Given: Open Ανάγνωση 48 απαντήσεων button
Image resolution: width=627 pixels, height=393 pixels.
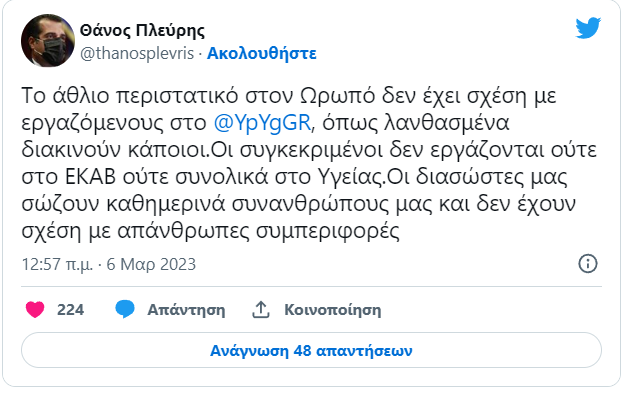Looking at the screenshot, I should click(311, 350).
